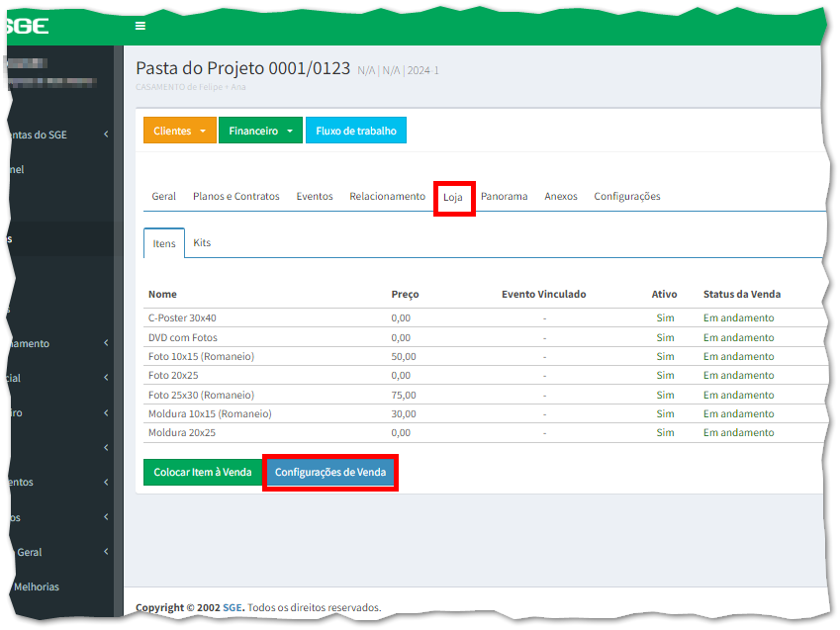This screenshot has width=840, height=630.
Task: Open the 'nel' sidebar item
Action: click(17, 169)
